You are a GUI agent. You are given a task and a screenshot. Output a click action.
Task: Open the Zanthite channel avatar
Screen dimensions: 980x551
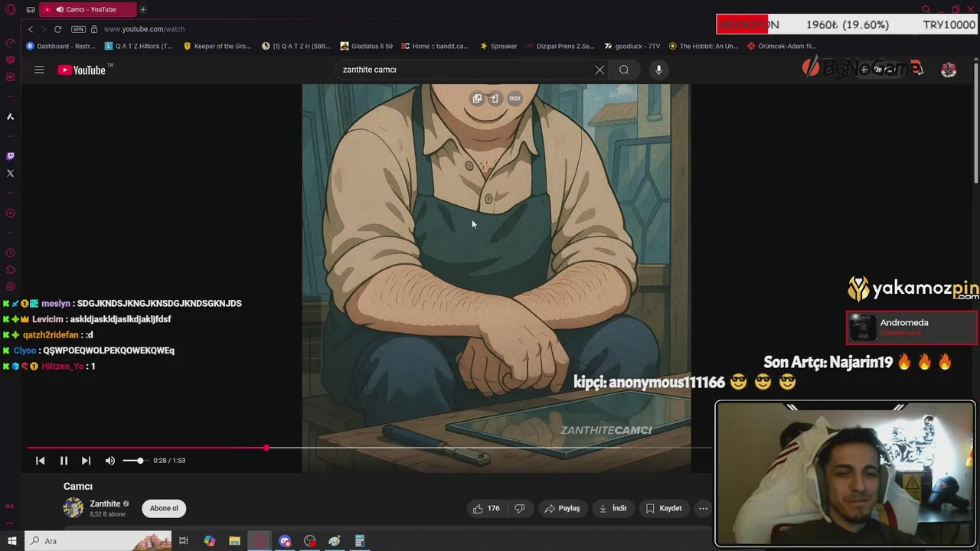[73, 508]
